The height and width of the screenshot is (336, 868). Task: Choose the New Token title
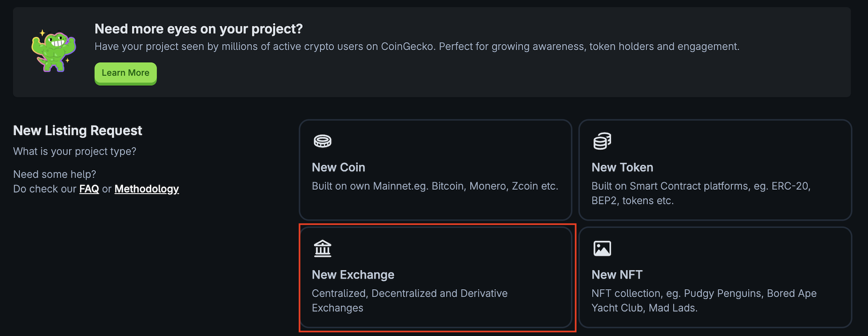(622, 168)
